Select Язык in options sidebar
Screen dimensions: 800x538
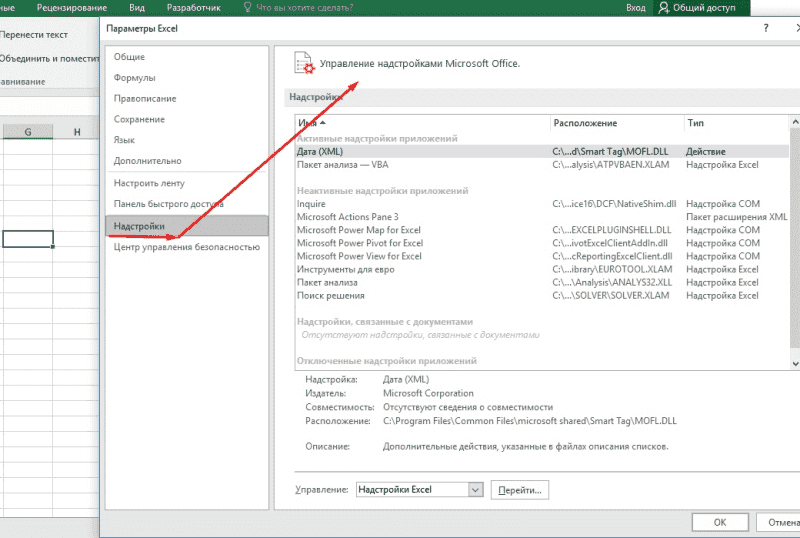[x=187, y=140]
